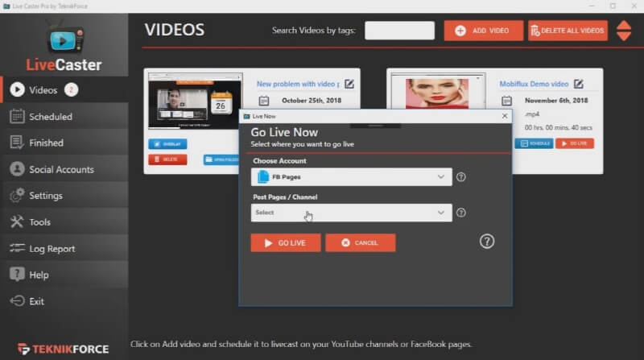
Task: Click the '.mp4' file extension text
Action: click(532, 114)
